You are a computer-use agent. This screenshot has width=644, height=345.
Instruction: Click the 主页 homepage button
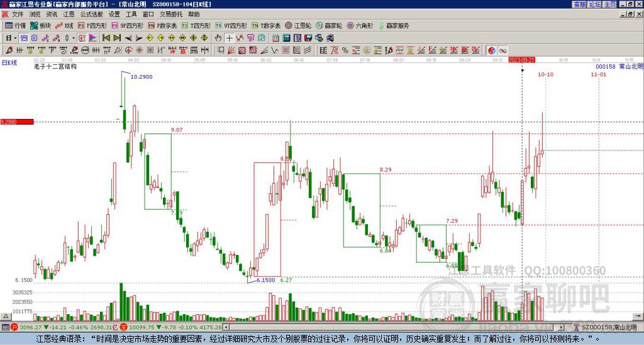[610, 4]
